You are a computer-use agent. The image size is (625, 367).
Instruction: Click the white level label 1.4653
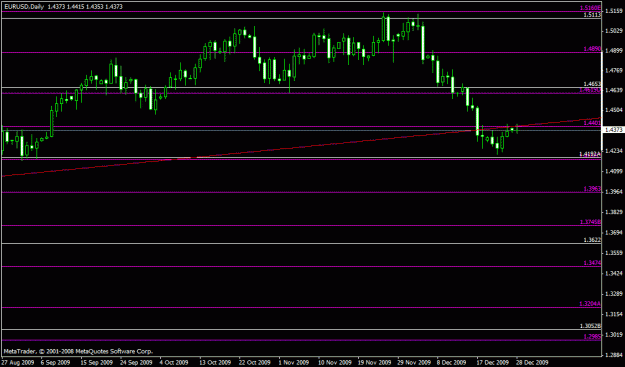click(x=592, y=84)
